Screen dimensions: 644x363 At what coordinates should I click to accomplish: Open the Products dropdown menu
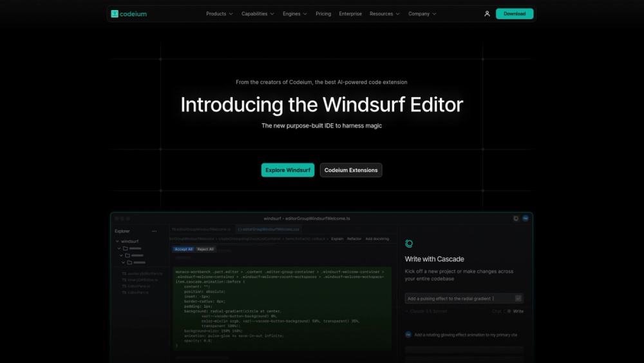click(220, 14)
